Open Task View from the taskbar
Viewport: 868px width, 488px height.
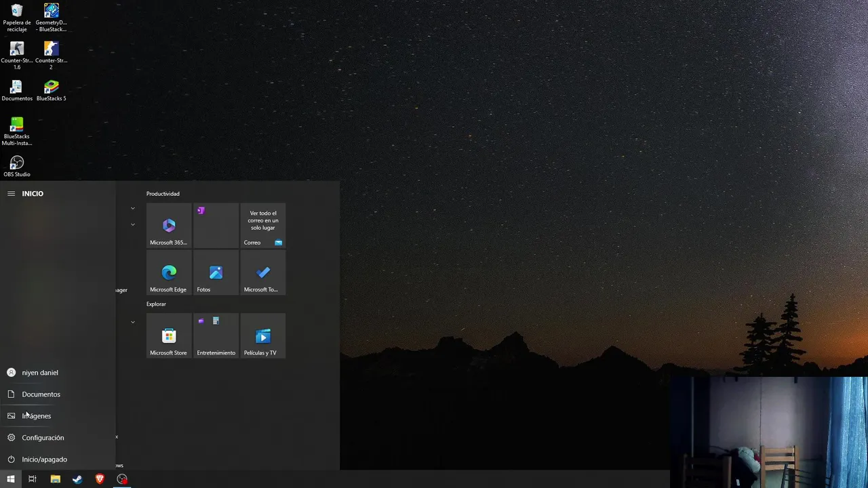click(x=33, y=479)
